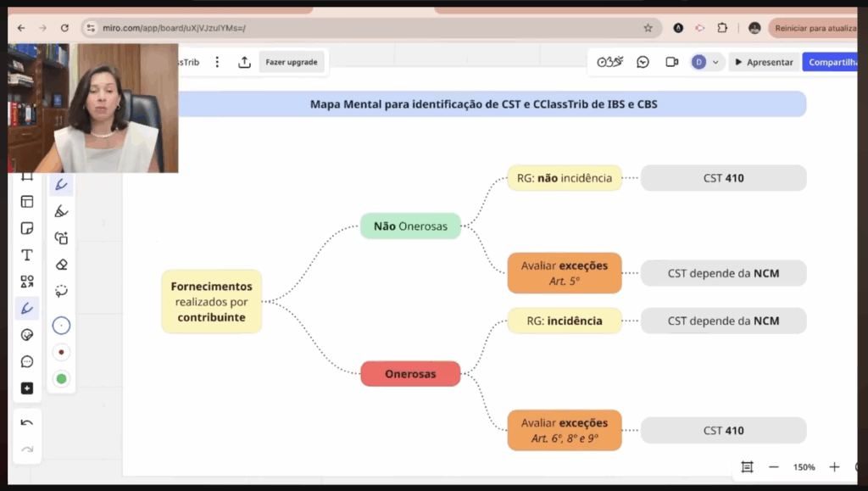
Task: Open the shapes tool
Action: 27,282
